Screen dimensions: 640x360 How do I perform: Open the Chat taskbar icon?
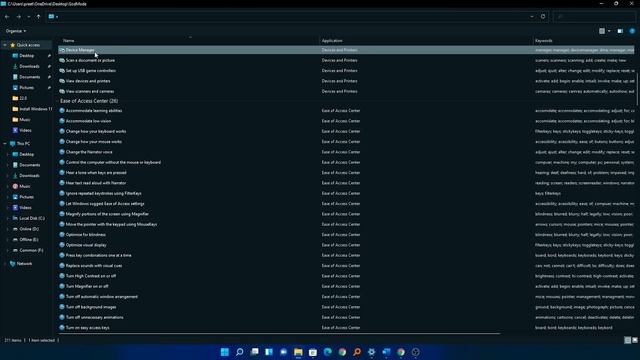284,352
